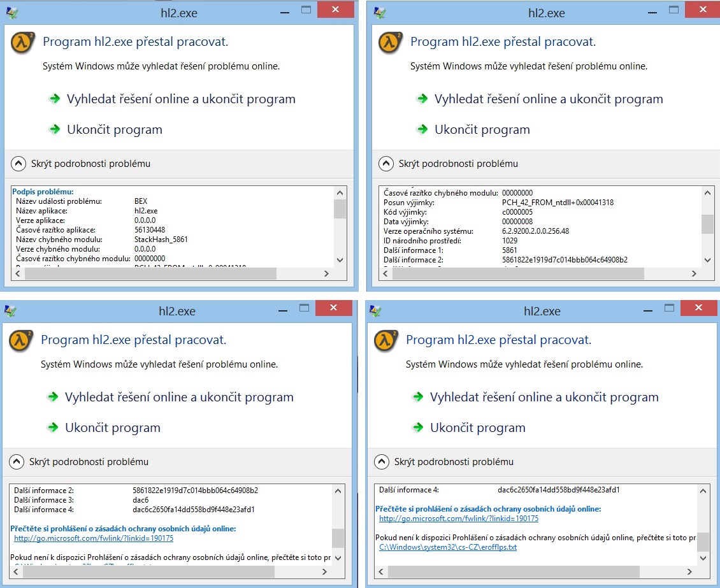Click the title bar app icon of bottom-left dialog

(10, 311)
